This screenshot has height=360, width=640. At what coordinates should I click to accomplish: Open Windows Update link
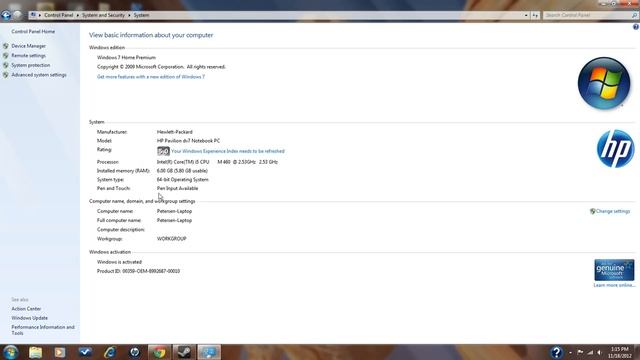29,318
